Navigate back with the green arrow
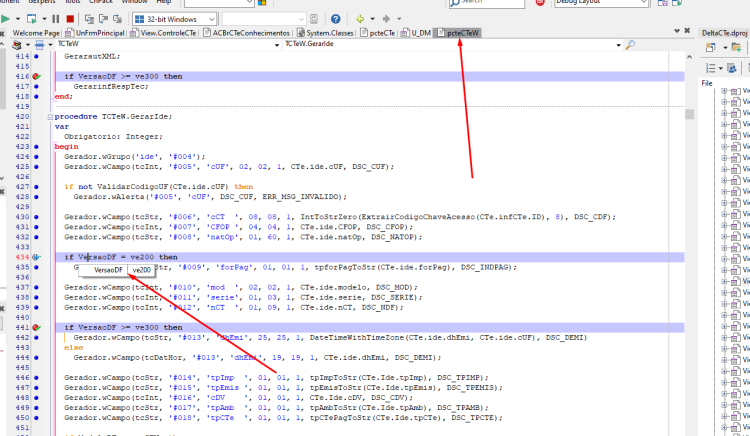 click(x=360, y=19)
